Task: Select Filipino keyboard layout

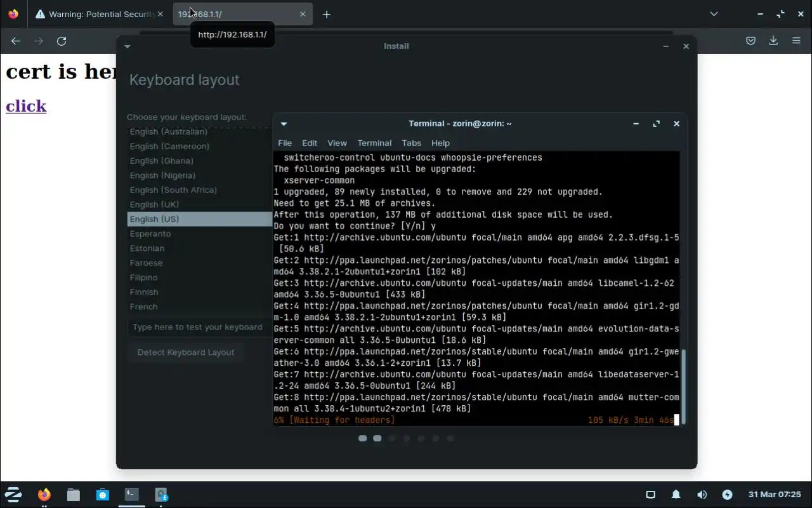Action: tap(200, 277)
